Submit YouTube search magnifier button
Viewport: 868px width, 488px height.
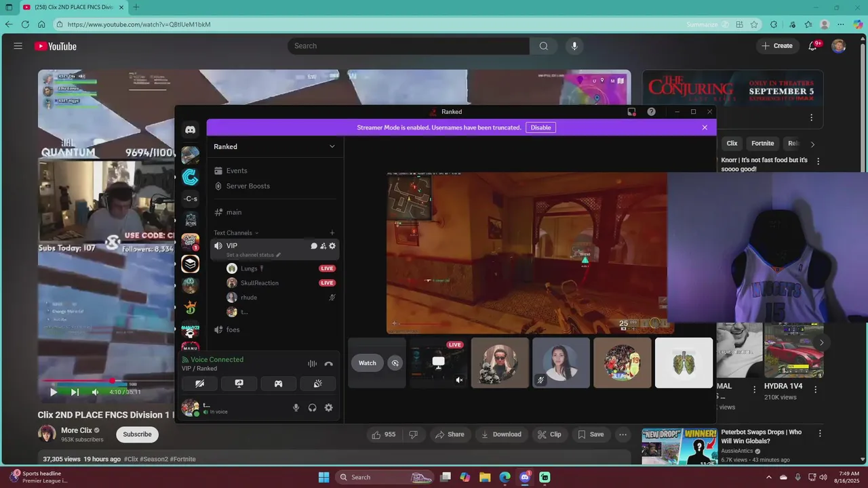coord(543,46)
